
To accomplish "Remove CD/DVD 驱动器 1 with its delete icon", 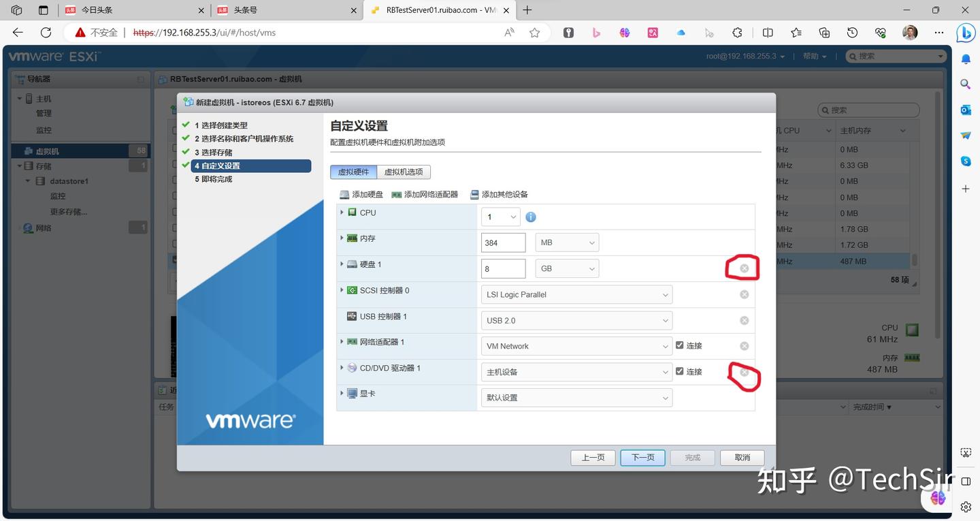I will tap(745, 373).
